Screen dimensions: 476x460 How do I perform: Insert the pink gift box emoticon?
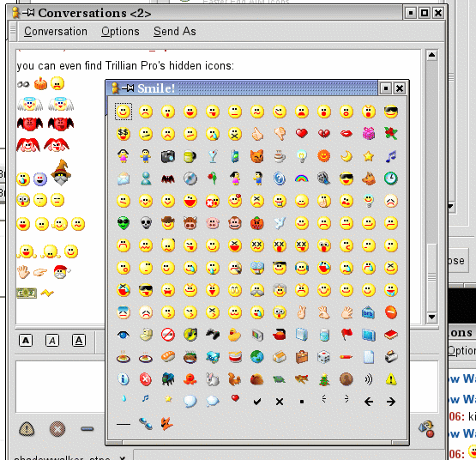coord(369,134)
